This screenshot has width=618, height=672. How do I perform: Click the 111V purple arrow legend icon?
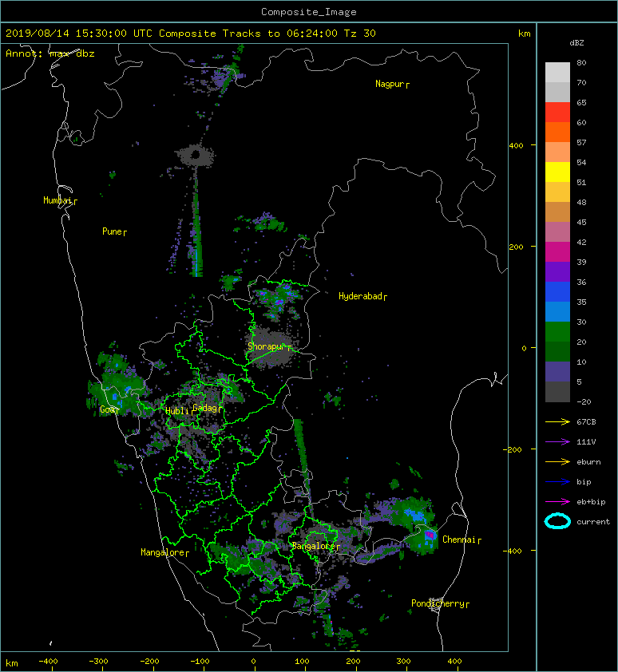(x=557, y=442)
